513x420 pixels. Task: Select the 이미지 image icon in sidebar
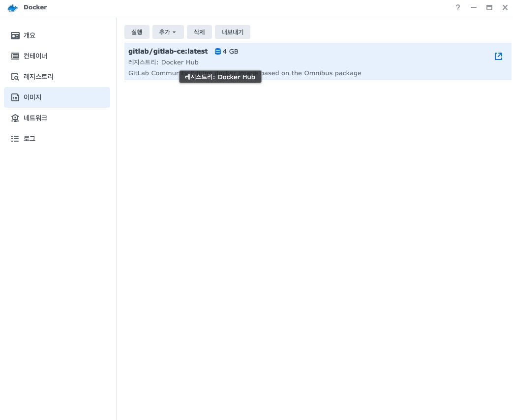pyautogui.click(x=15, y=97)
